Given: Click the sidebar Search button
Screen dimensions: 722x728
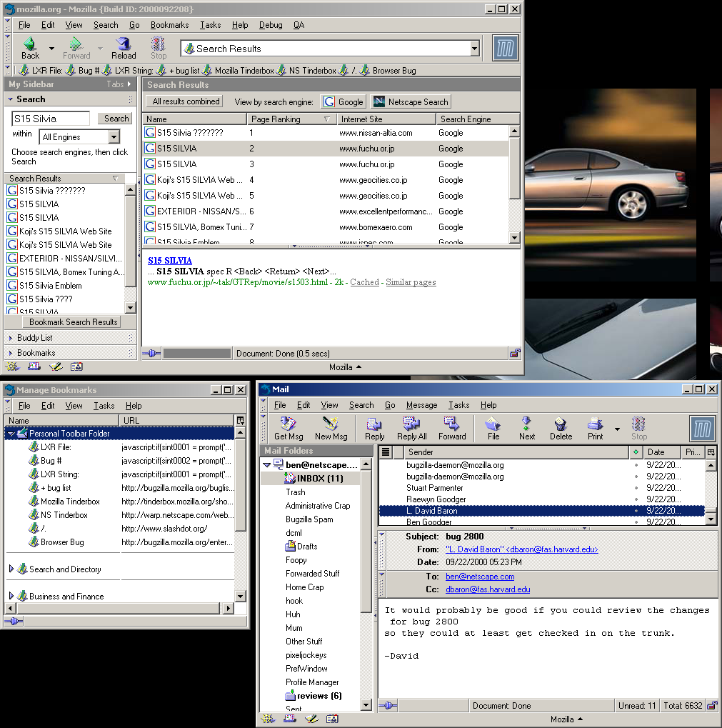Looking at the screenshot, I should 116,119.
